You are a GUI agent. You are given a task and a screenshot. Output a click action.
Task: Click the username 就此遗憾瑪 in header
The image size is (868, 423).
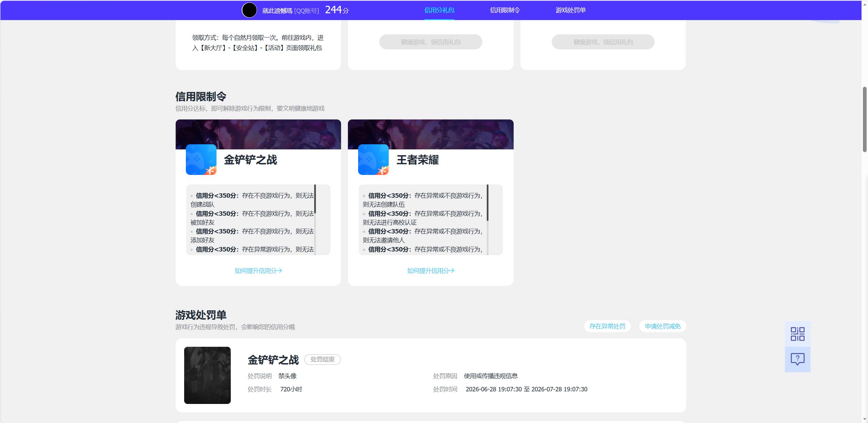(x=277, y=11)
